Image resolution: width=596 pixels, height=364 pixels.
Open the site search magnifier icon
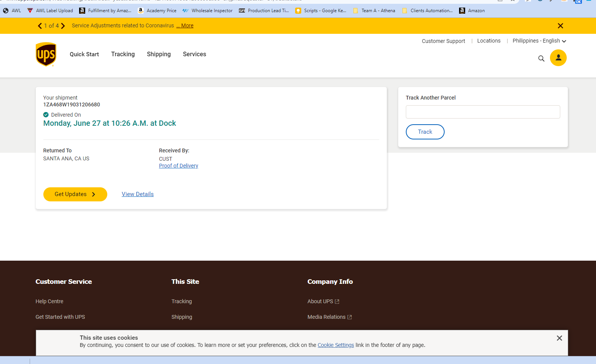[x=541, y=59]
